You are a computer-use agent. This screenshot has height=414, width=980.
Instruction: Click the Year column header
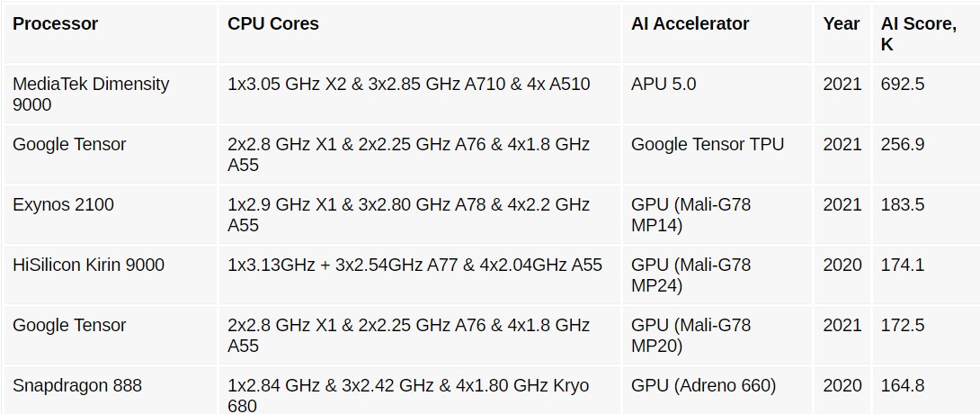[841, 24]
